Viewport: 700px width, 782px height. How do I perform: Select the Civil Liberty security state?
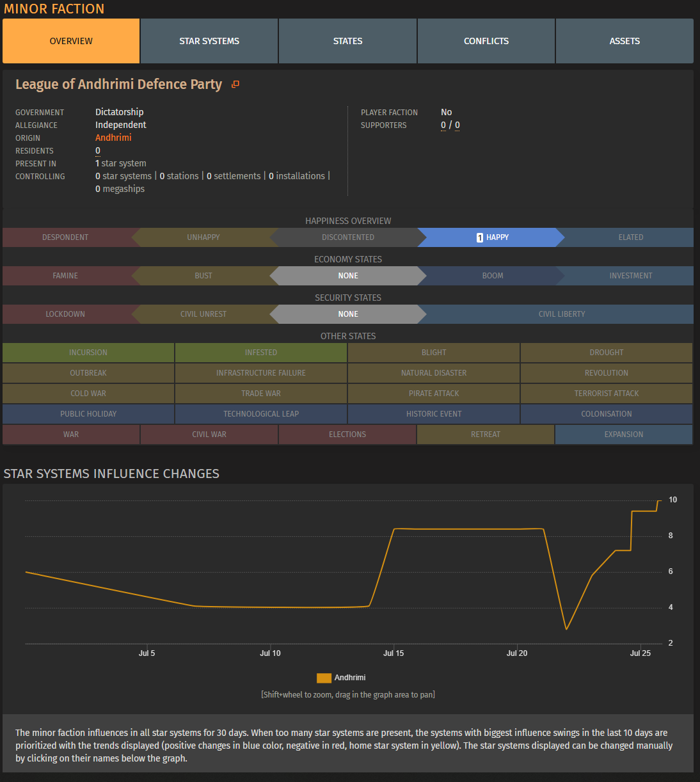(561, 314)
